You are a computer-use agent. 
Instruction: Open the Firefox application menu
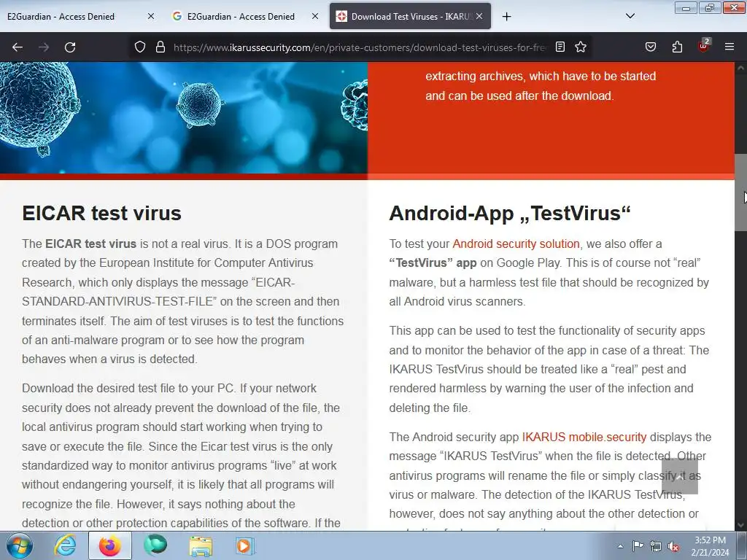tap(729, 47)
